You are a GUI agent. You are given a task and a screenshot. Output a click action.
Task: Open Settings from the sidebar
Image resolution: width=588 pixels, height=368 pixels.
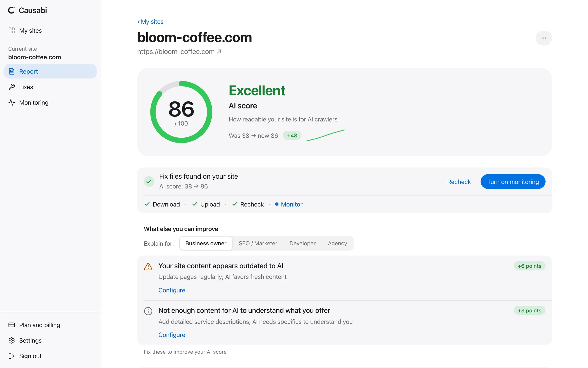click(x=50, y=340)
